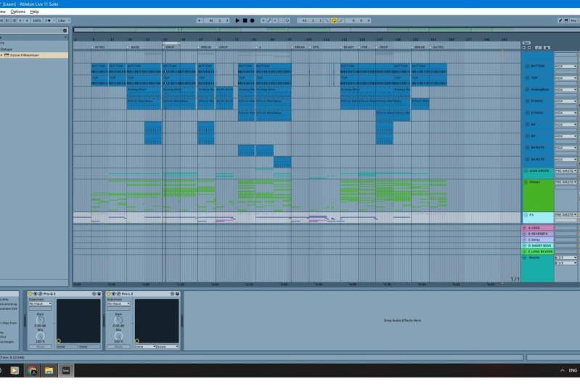Open Chrome from the Windows taskbar

tap(32, 370)
